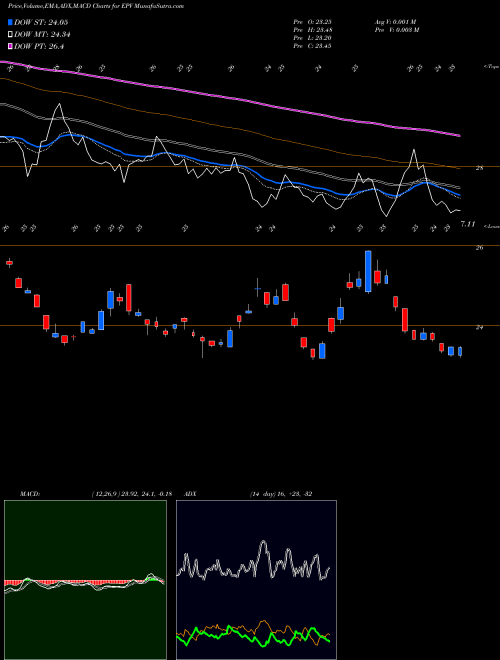500x660 pixels.
Task: Click the 'Avg V: 0.001 M' volume text
Action: point(395,22)
